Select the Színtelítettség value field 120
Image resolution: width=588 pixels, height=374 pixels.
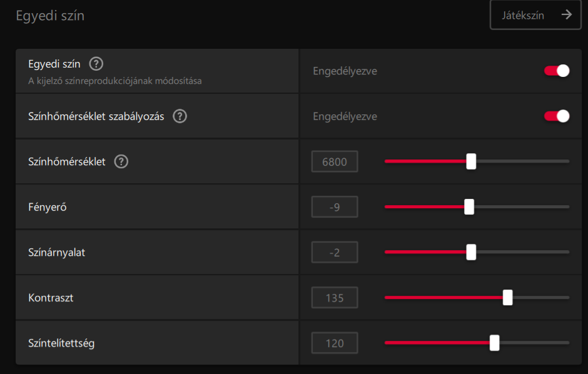(335, 343)
